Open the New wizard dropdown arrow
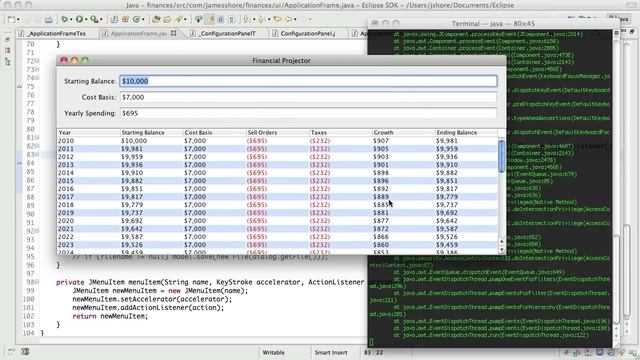Screen dimensions: 640x360 pyautogui.click(x=18, y=19)
